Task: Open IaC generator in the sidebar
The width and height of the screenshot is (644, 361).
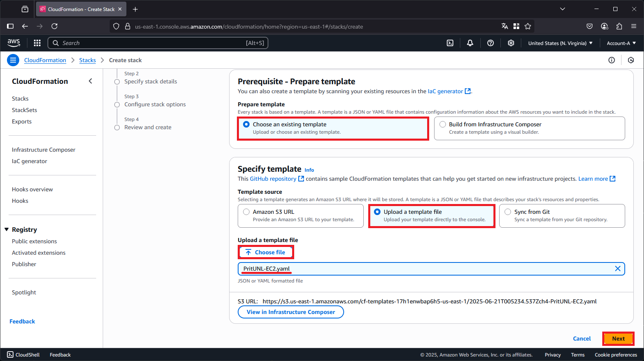Action: (29, 161)
